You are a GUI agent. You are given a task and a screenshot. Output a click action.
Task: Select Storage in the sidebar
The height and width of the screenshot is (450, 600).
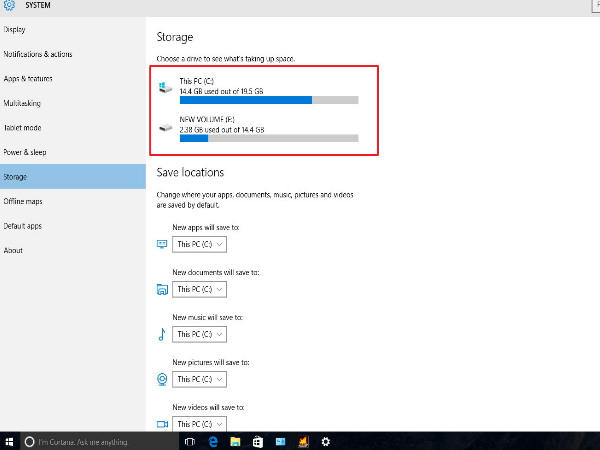tap(73, 176)
